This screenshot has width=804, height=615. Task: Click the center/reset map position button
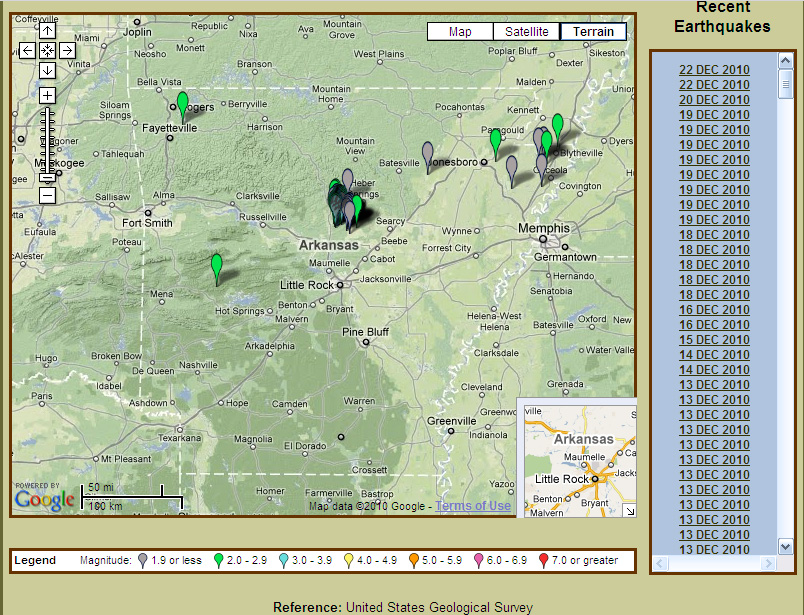click(x=47, y=50)
